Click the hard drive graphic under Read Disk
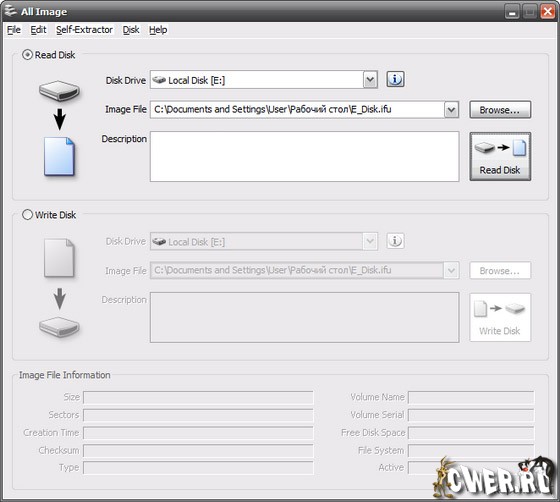Image resolution: width=560 pixels, height=502 pixels. [x=59, y=91]
